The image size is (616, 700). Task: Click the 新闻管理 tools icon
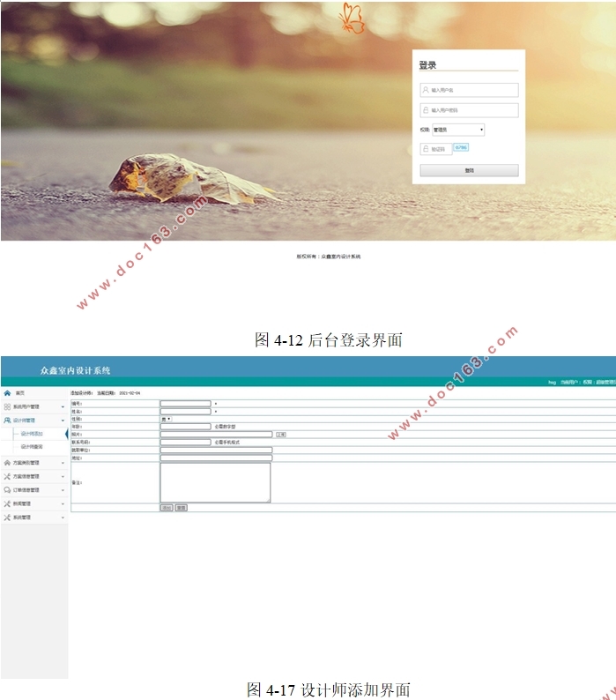tap(7, 503)
